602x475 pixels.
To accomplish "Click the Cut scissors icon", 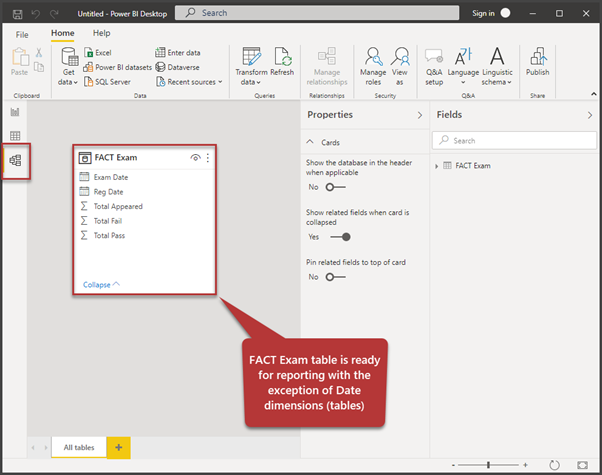I will click(39, 53).
